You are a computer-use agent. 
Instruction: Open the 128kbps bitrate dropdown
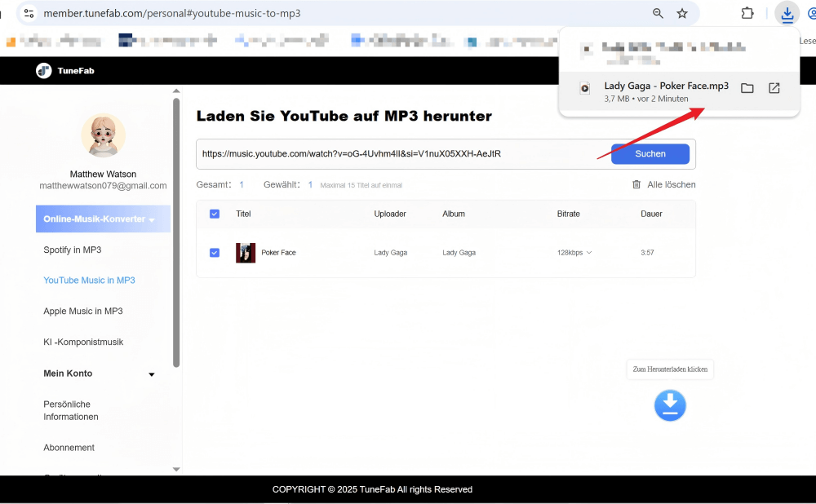point(574,253)
